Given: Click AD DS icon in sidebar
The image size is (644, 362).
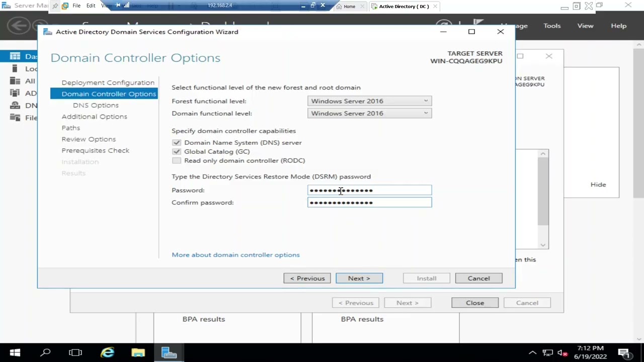Looking at the screenshot, I should [x=15, y=93].
